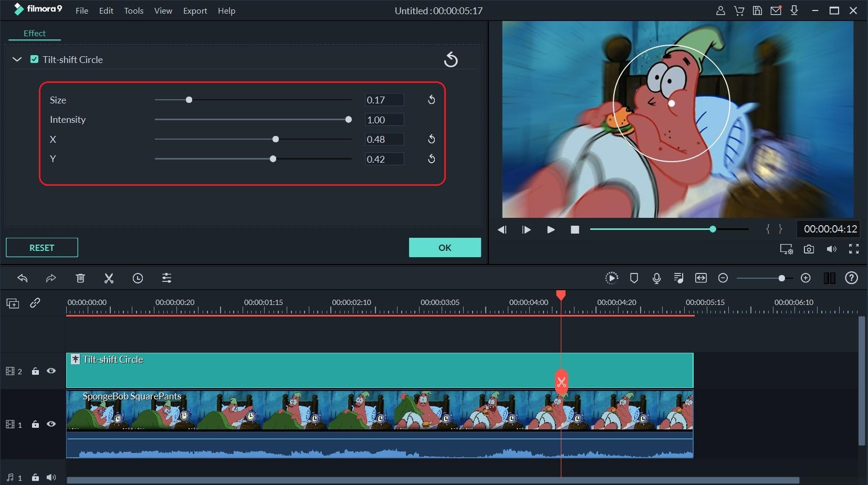Add a marker with shield icon
868x485 pixels.
pyautogui.click(x=634, y=278)
